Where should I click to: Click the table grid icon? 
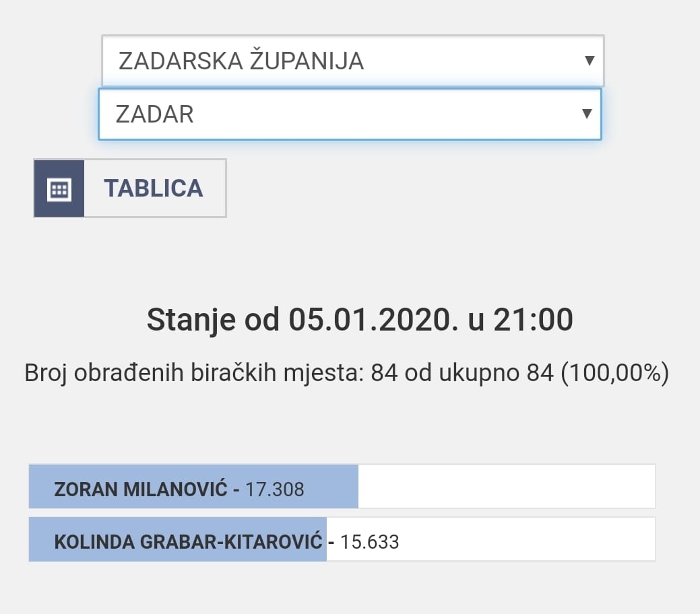(x=59, y=189)
